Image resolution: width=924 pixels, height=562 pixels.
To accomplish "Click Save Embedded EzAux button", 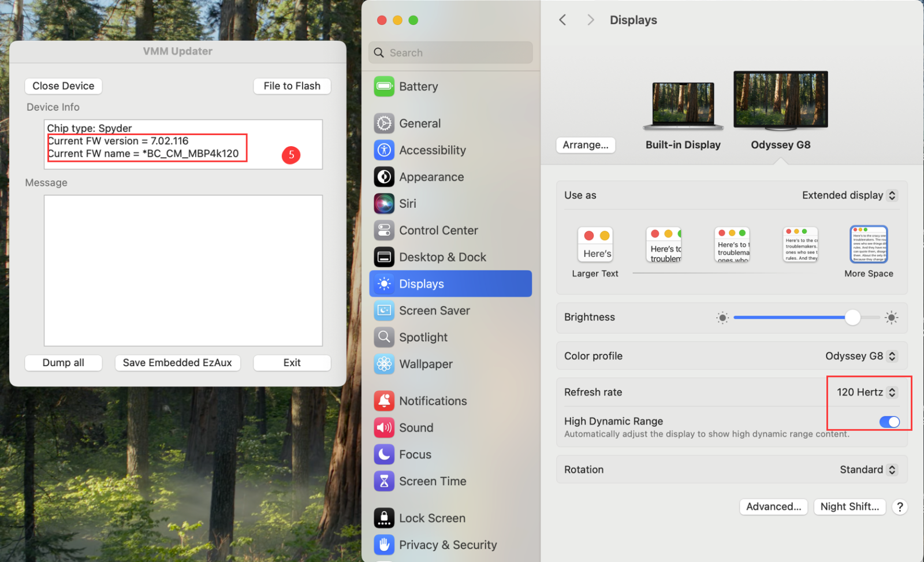I will [177, 363].
